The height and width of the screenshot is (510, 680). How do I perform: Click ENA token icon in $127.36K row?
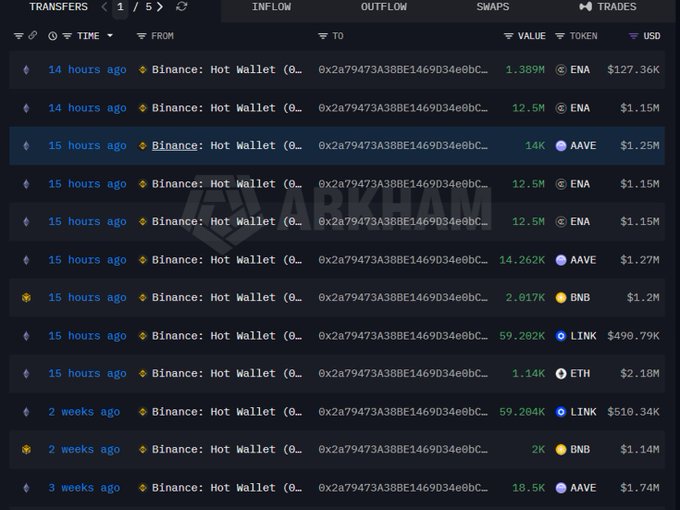pos(561,70)
